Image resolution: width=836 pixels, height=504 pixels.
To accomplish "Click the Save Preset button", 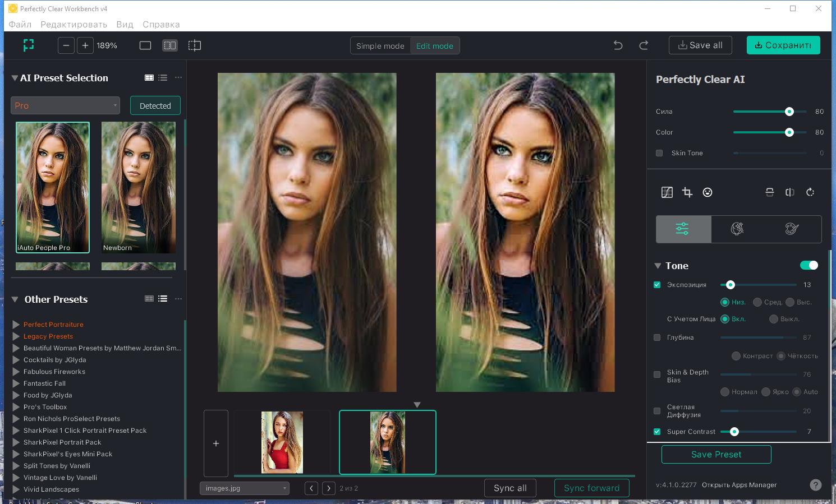I will 716,455.
